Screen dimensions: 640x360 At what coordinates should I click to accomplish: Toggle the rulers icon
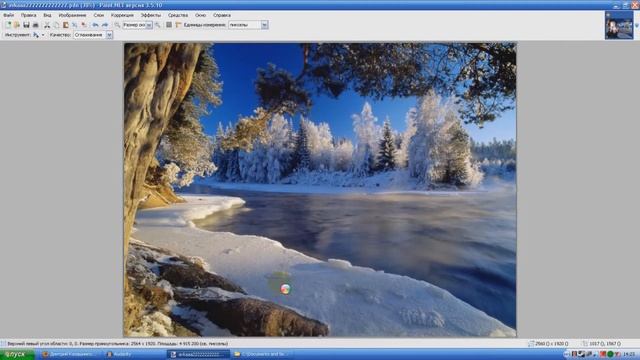click(x=178, y=25)
